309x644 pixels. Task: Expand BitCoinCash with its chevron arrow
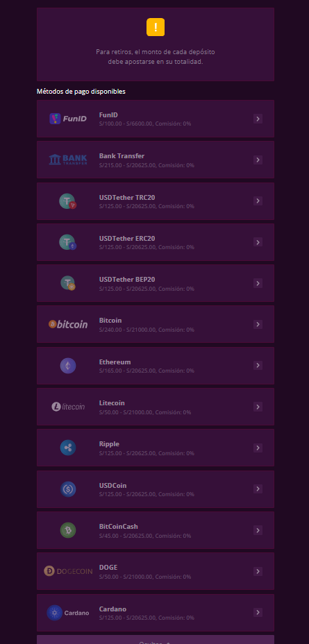pos(258,530)
